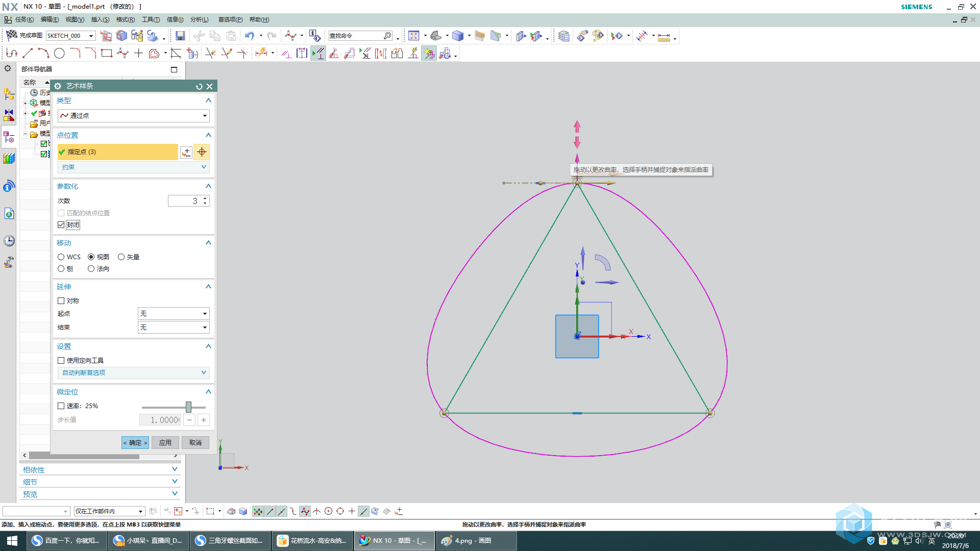The height and width of the screenshot is (551, 980).
Task: Click the 次数 value input field
Action: click(185, 201)
